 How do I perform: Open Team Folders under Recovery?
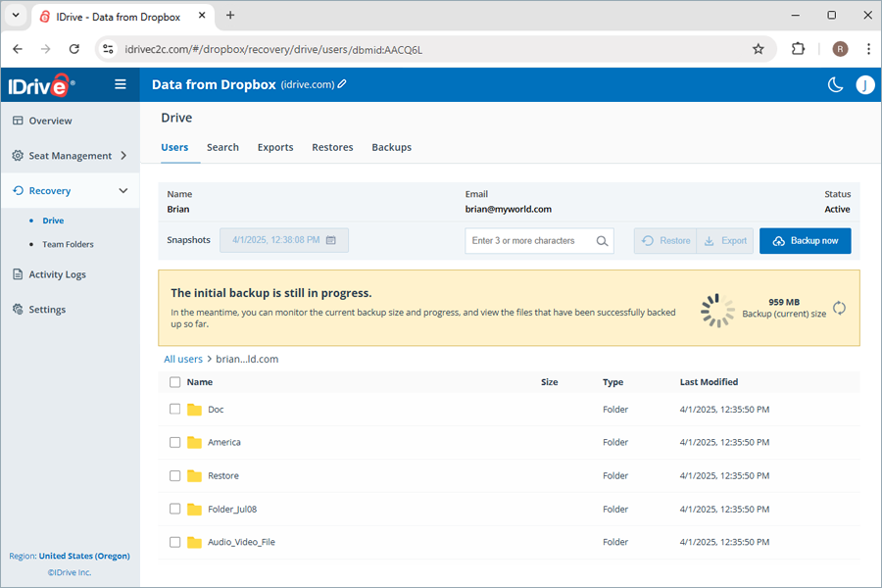[x=68, y=244]
